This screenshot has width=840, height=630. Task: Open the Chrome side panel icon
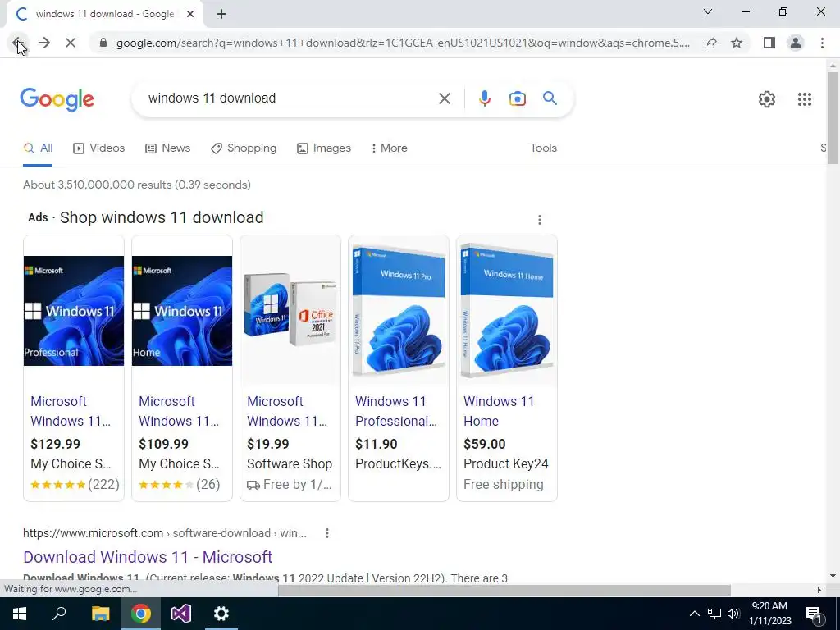769,43
